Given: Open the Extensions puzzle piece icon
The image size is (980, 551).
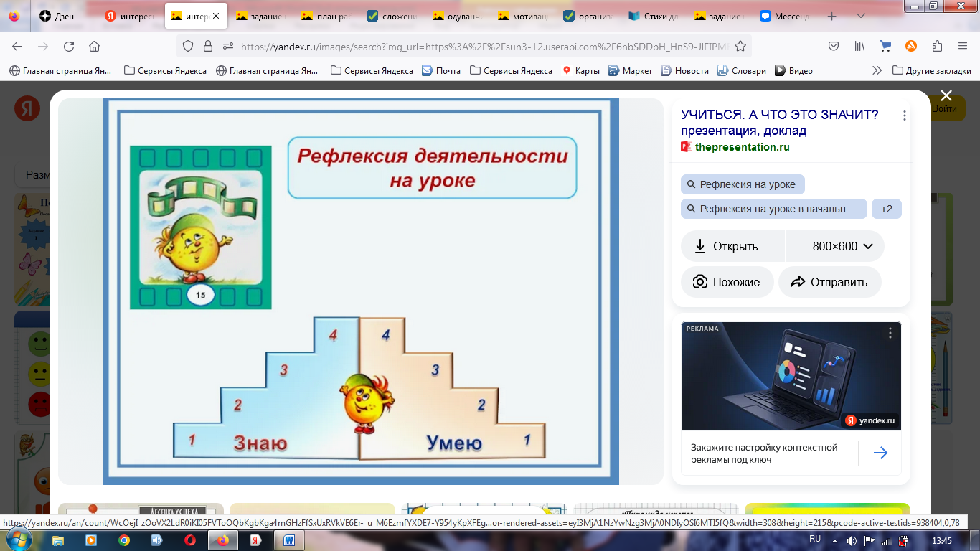Looking at the screenshot, I should pyautogui.click(x=937, y=46).
